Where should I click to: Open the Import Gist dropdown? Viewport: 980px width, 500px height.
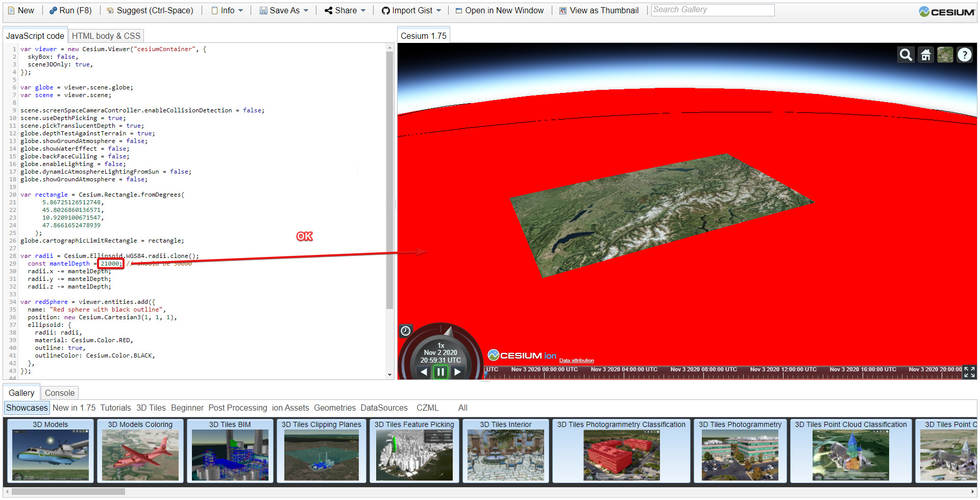411,10
